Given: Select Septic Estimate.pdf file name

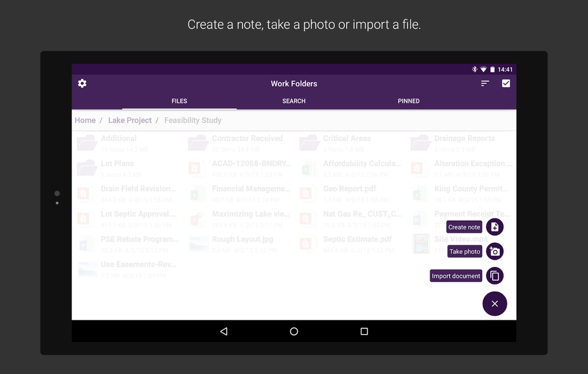Looking at the screenshot, I should tap(357, 239).
